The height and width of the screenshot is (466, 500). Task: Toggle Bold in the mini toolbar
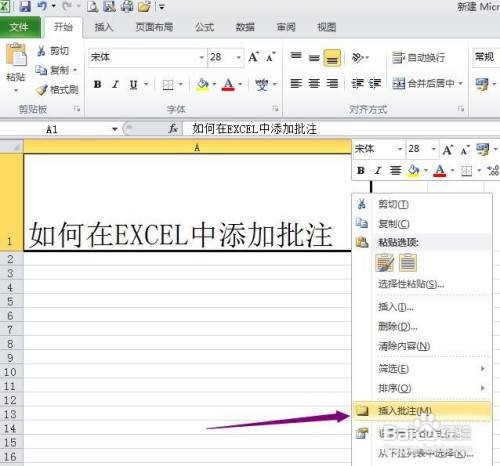click(361, 171)
